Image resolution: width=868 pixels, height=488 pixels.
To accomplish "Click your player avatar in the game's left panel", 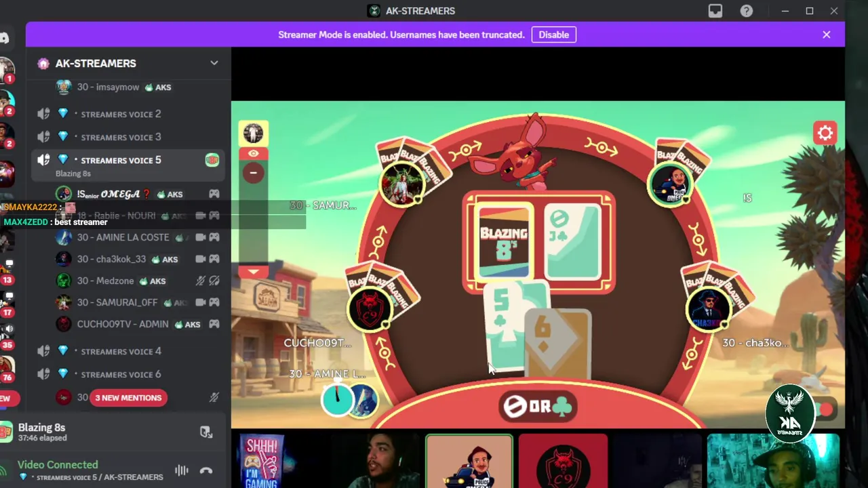I will pyautogui.click(x=253, y=133).
